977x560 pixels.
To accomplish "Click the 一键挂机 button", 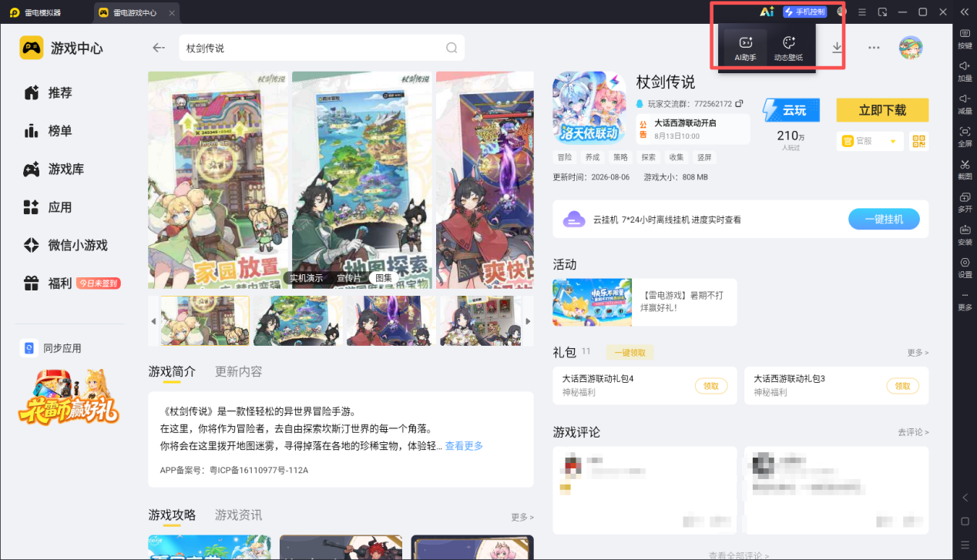I will tap(885, 219).
